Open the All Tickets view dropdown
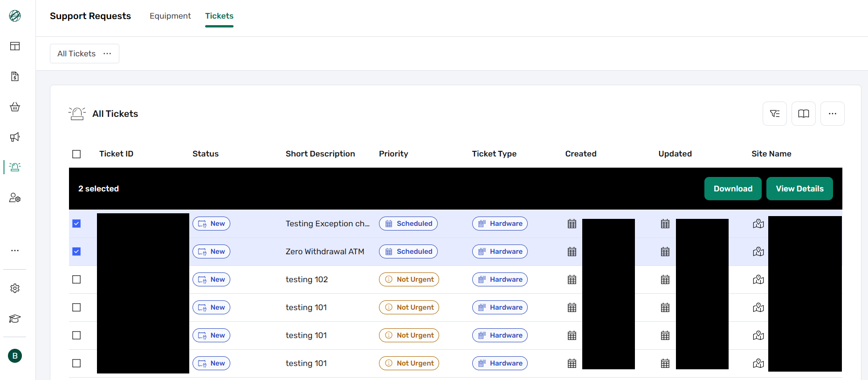 (x=84, y=54)
